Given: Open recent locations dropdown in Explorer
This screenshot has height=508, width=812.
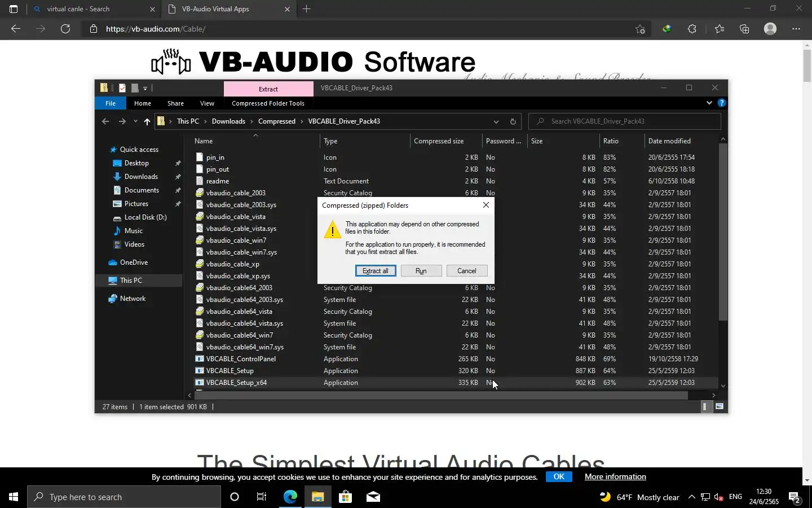Looking at the screenshot, I should pyautogui.click(x=135, y=121).
